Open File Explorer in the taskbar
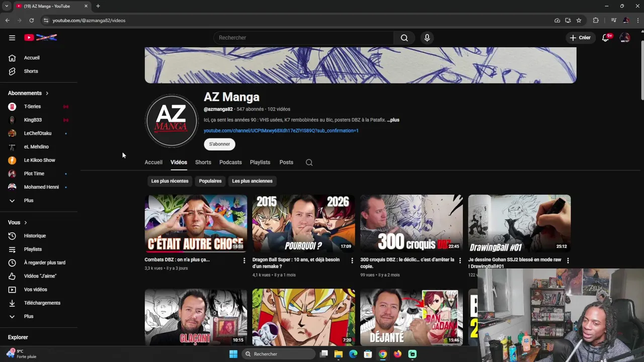This screenshot has height=362, width=644. tap(339, 354)
